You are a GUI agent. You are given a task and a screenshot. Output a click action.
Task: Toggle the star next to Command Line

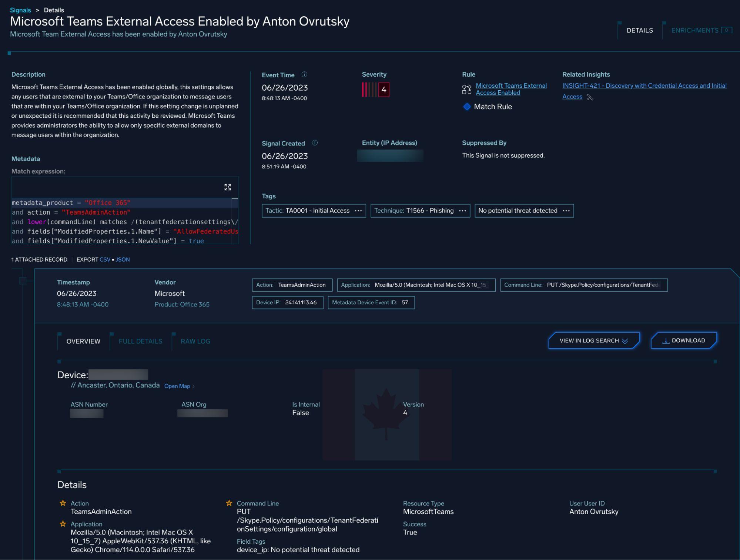tap(229, 502)
